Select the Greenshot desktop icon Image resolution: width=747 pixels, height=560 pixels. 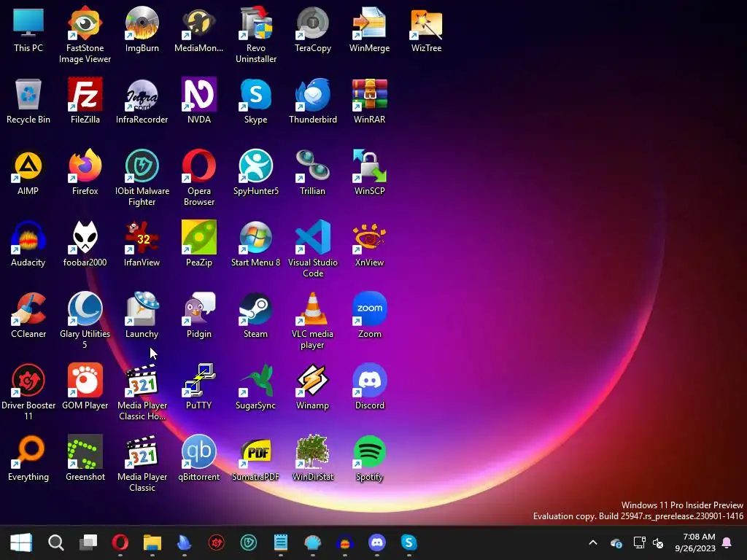click(x=85, y=458)
